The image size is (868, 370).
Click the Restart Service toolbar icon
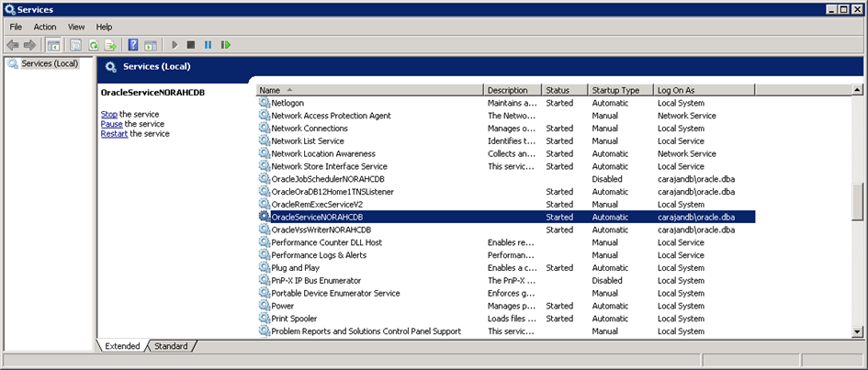point(225,45)
